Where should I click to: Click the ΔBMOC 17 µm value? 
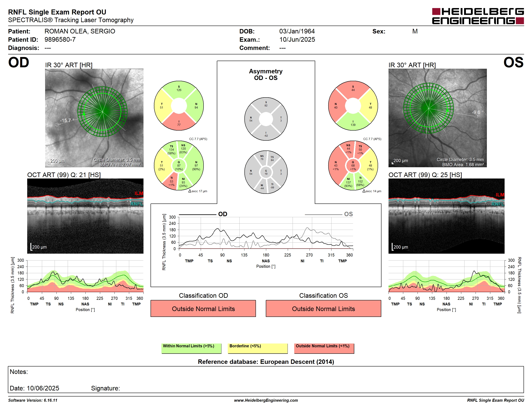tap(197, 191)
